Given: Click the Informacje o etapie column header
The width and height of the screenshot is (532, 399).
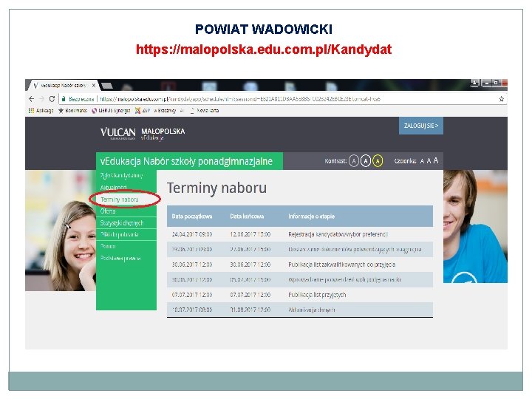Looking at the screenshot, I should pos(311,216).
